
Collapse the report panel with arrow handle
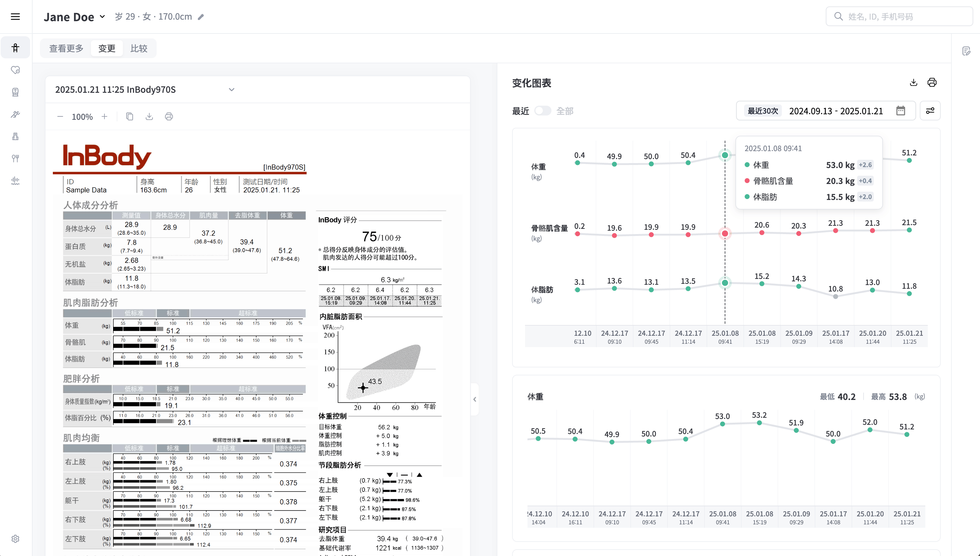475,399
